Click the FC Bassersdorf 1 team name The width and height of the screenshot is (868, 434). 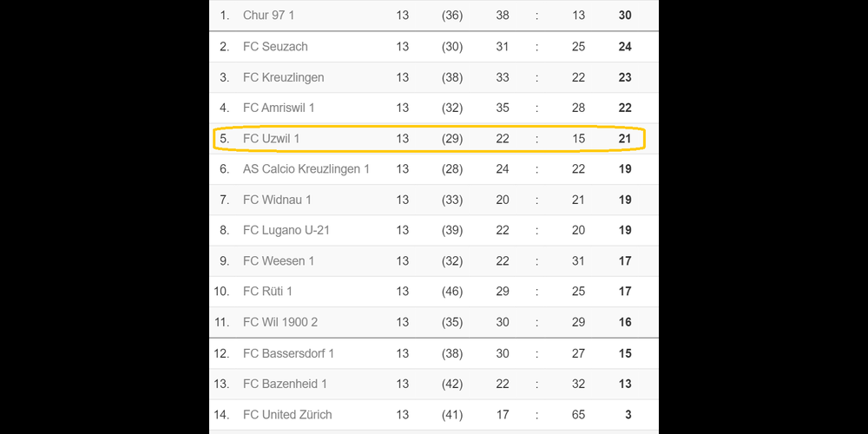(288, 353)
